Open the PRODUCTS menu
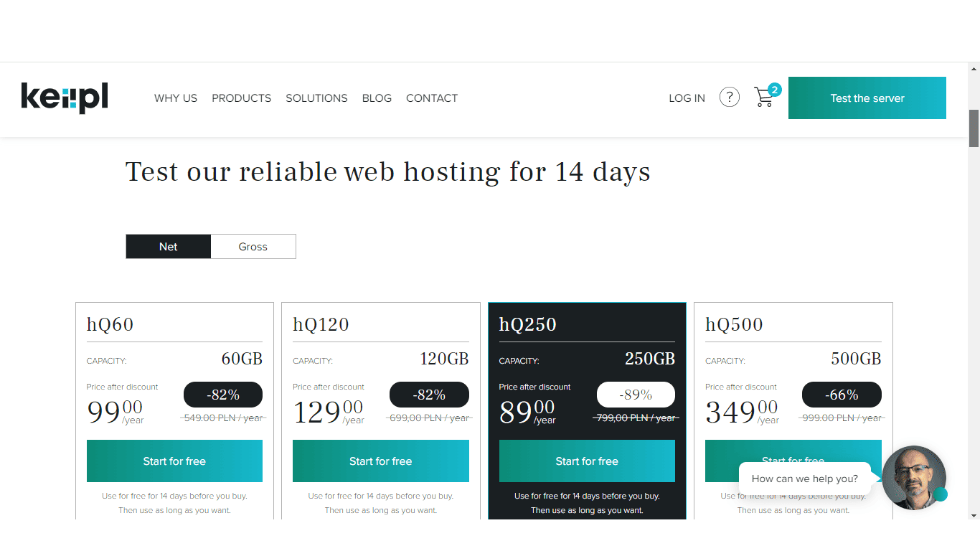 (x=242, y=98)
